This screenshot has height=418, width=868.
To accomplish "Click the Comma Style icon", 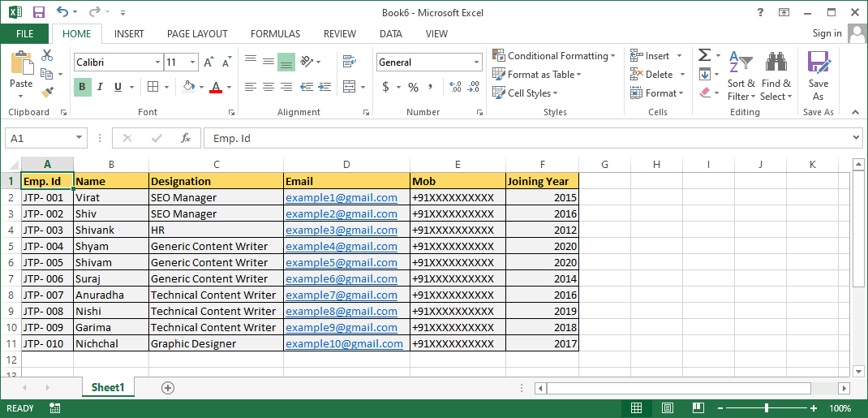I will (x=430, y=87).
